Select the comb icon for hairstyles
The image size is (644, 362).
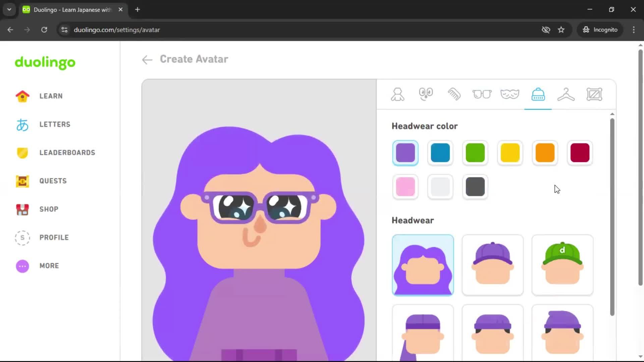(454, 94)
